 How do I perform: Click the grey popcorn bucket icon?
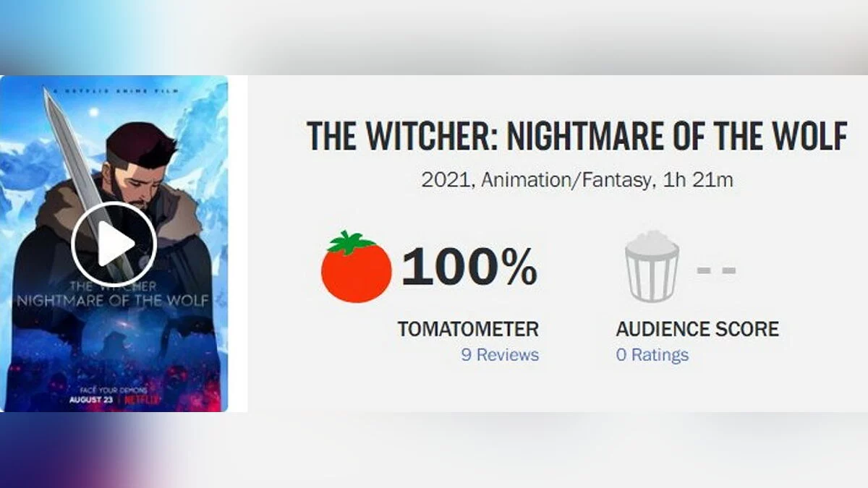coord(652,266)
